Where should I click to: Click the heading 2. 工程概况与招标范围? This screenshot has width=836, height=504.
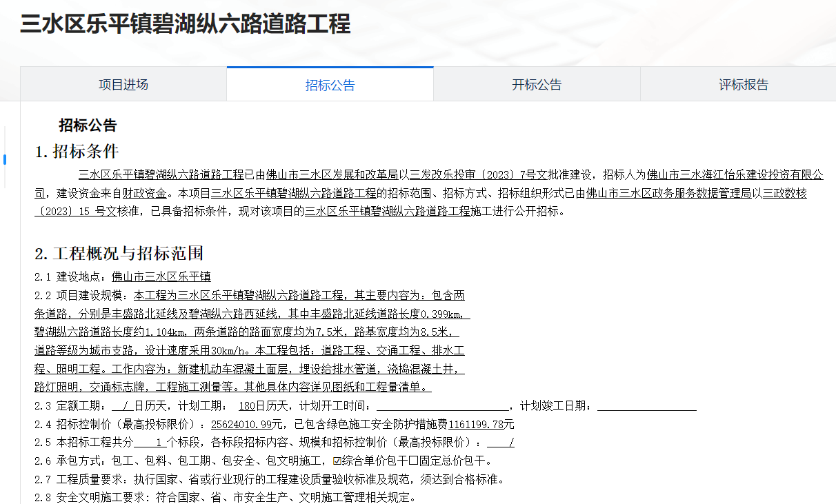119,253
